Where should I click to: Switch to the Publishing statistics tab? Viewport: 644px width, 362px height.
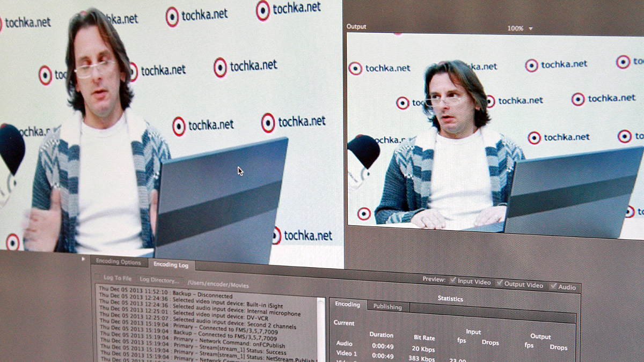(387, 307)
